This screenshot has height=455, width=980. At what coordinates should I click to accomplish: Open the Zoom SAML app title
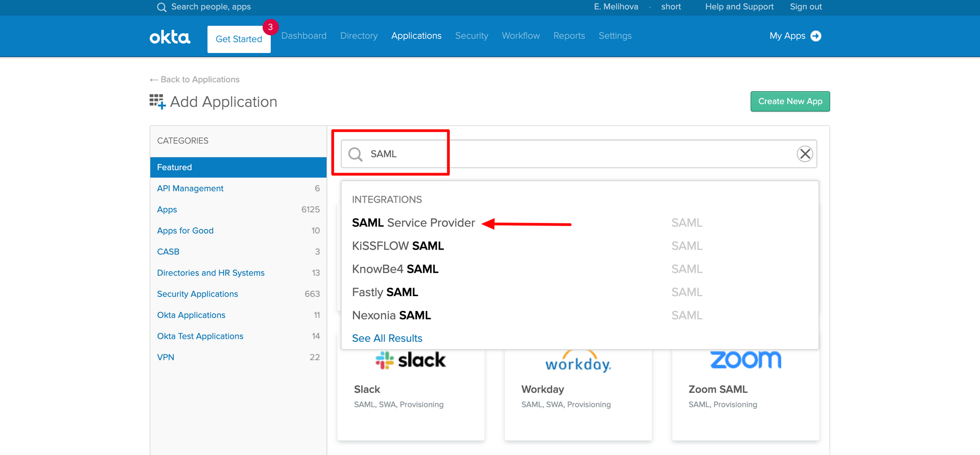(x=718, y=389)
